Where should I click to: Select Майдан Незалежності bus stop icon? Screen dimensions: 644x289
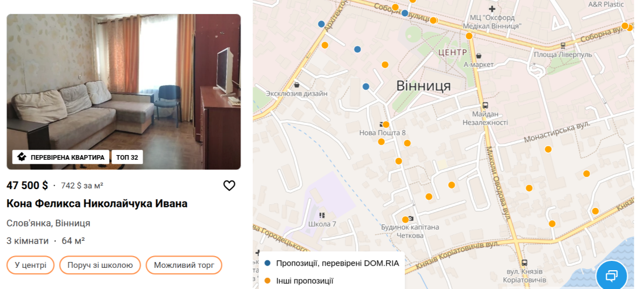485,105
